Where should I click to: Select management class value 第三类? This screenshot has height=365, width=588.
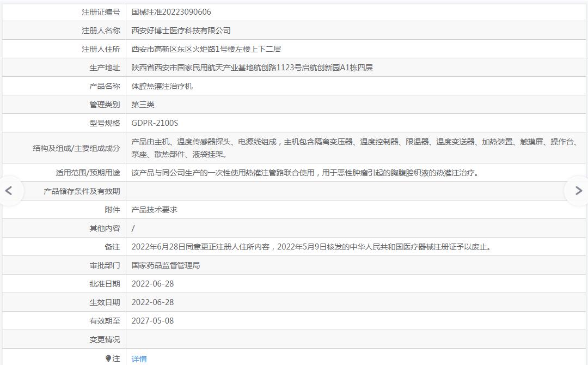point(143,104)
